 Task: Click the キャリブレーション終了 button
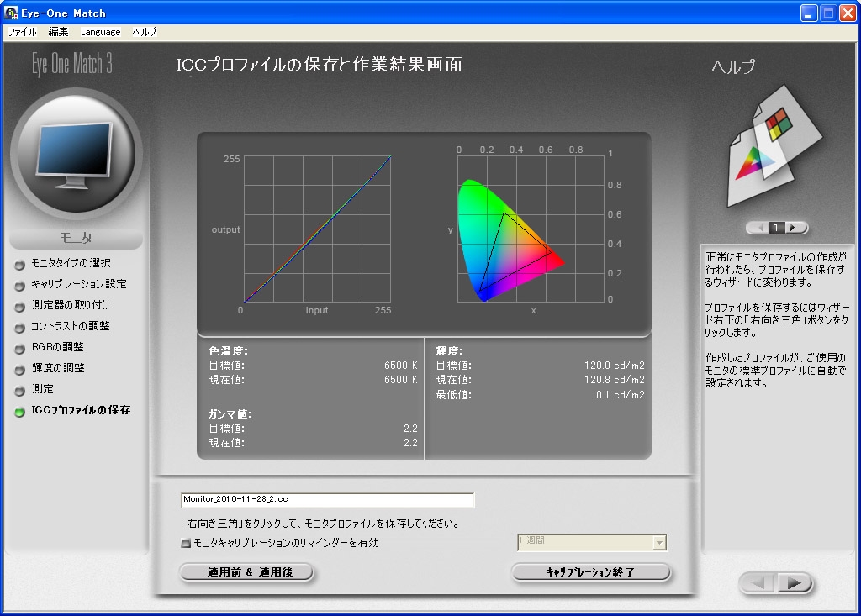pyautogui.click(x=591, y=572)
